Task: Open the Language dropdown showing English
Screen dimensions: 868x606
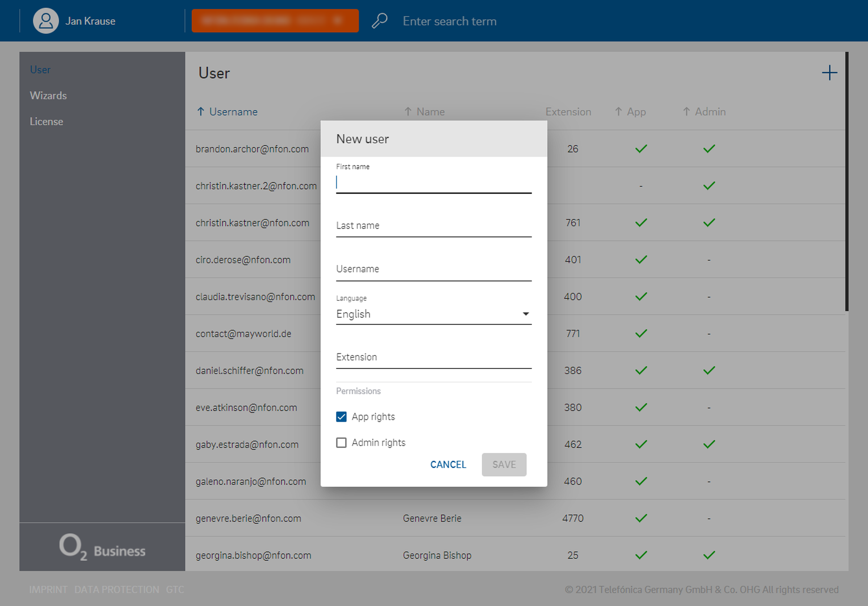Action: (x=433, y=314)
